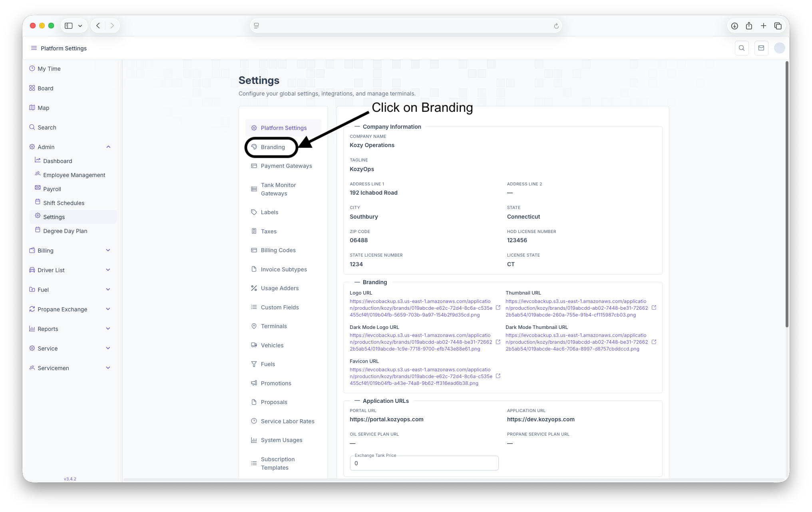Image resolution: width=812 pixels, height=512 pixels.
Task: Collapse the Admin section in sidebar
Action: [x=108, y=147]
